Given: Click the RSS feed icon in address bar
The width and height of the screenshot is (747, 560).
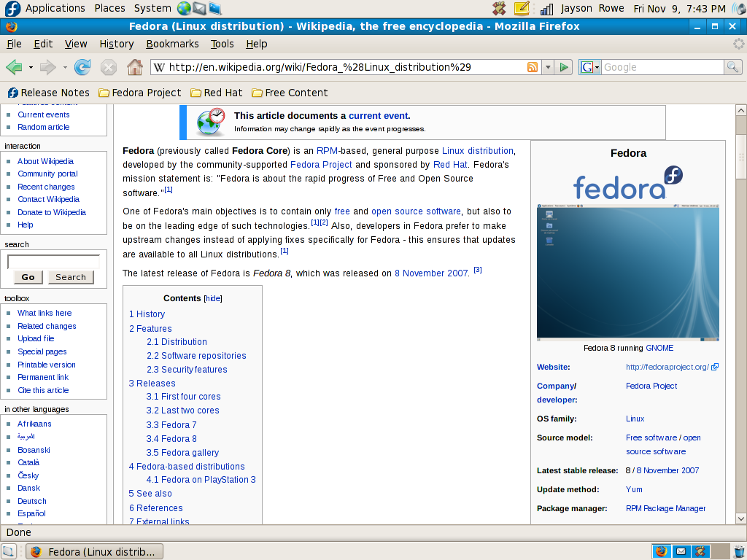Looking at the screenshot, I should [532, 67].
